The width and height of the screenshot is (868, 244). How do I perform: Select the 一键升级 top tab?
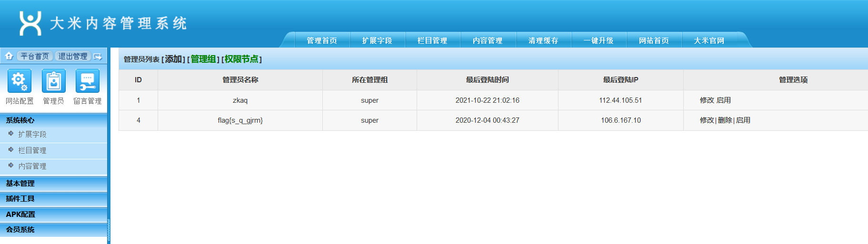[599, 40]
